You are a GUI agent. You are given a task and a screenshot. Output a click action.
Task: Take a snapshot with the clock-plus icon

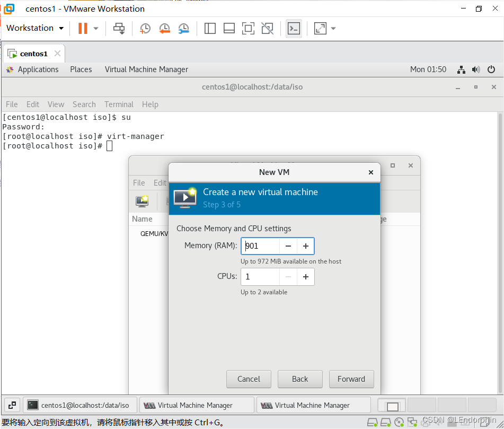coord(145,28)
